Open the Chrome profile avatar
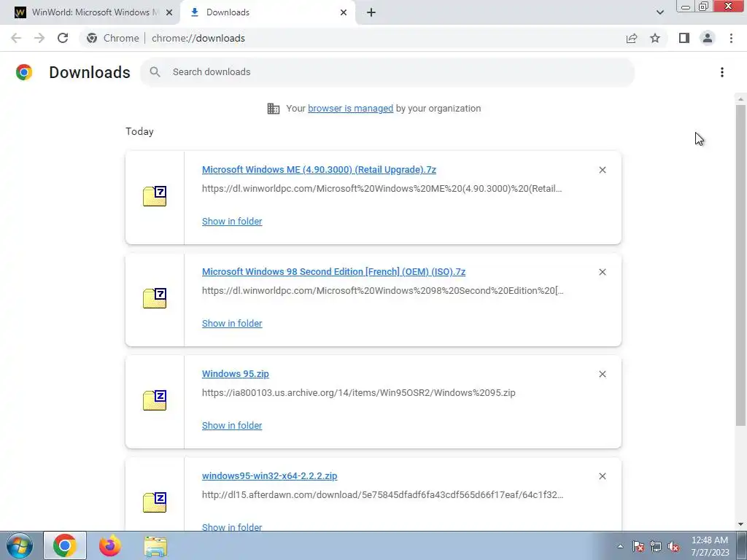Viewport: 747px width, 560px height. [x=708, y=38]
